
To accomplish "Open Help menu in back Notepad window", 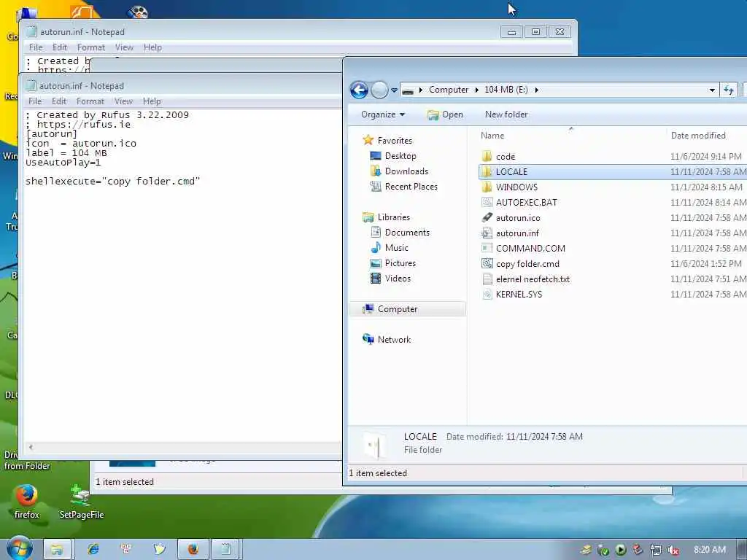I will pos(153,47).
